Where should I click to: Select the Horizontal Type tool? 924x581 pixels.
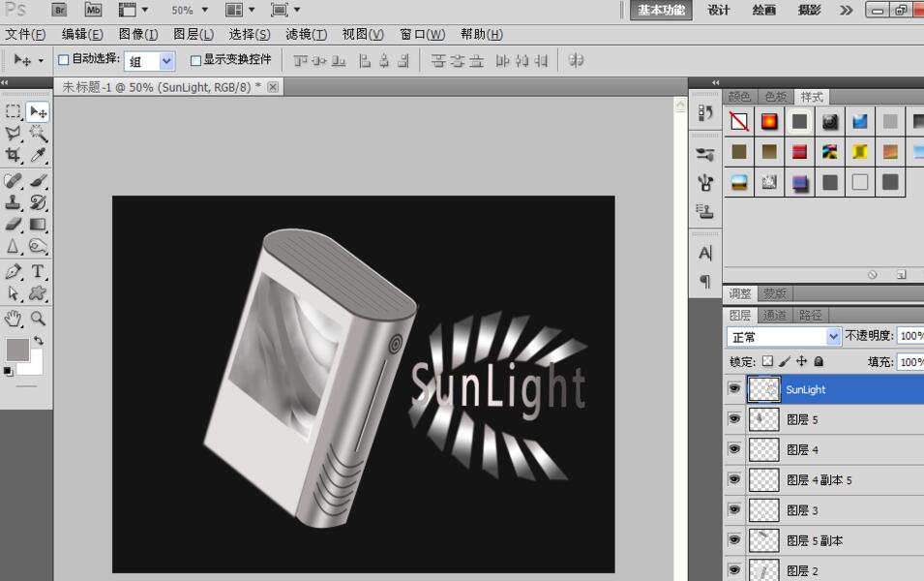38,272
